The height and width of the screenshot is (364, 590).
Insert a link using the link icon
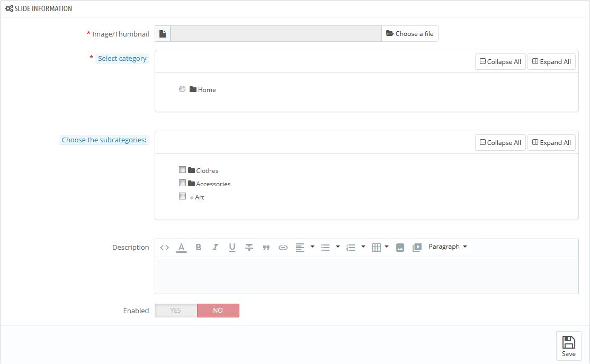click(x=283, y=248)
